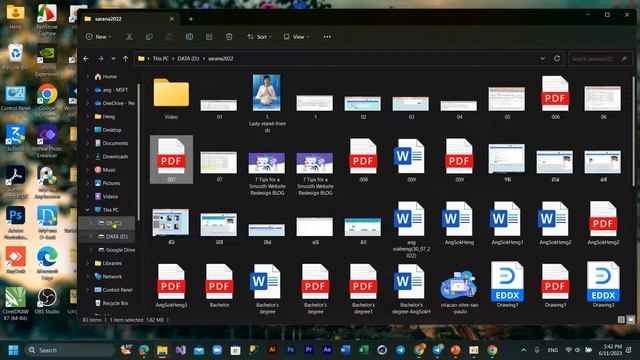
Task: Open the three-dots See more menu
Action: click(327, 37)
